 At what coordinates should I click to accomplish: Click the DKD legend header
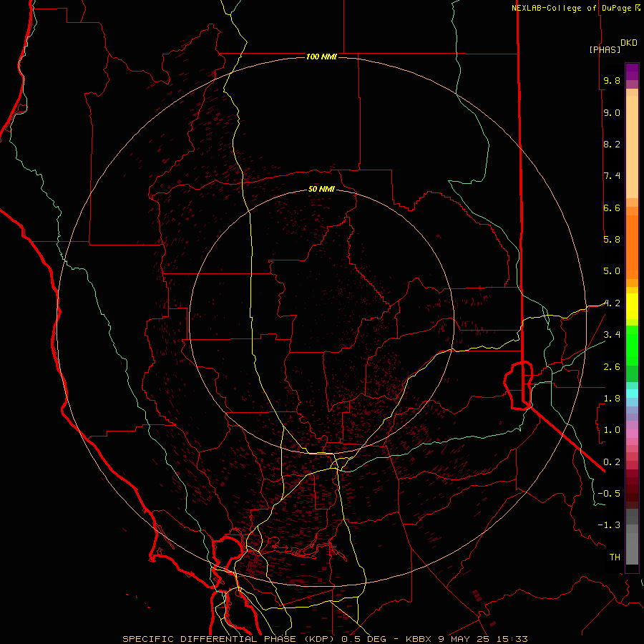pos(628,43)
